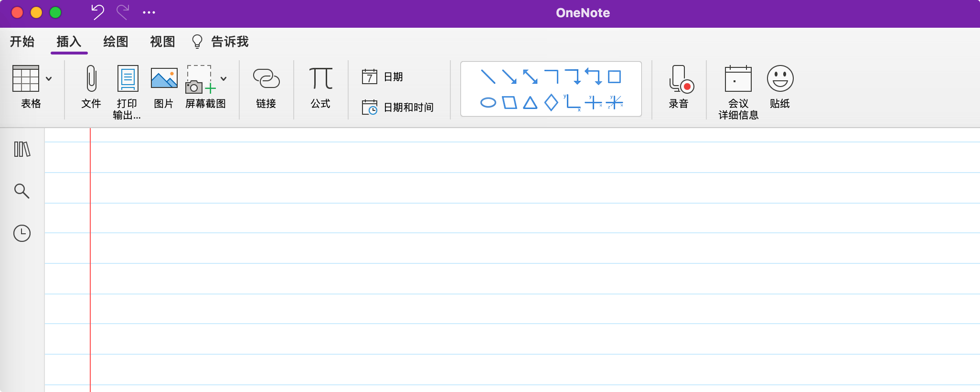980x392 pixels.
Task: Insert 日期和时间 timestamp
Action: click(x=398, y=107)
